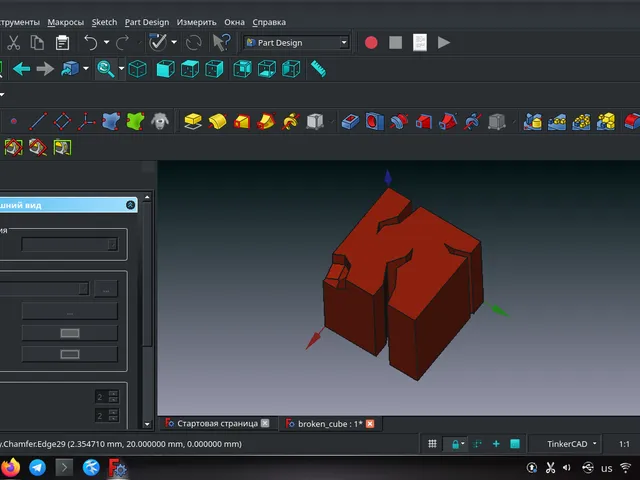Click the Subtractive loft icon
Image resolution: width=640 pixels, height=480 pixels.
(423, 121)
